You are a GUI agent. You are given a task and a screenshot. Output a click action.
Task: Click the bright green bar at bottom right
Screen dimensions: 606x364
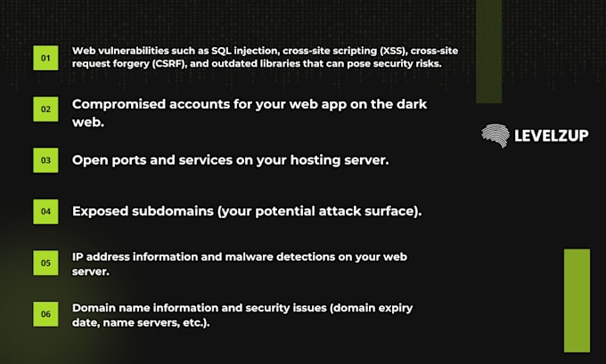[x=577, y=300]
